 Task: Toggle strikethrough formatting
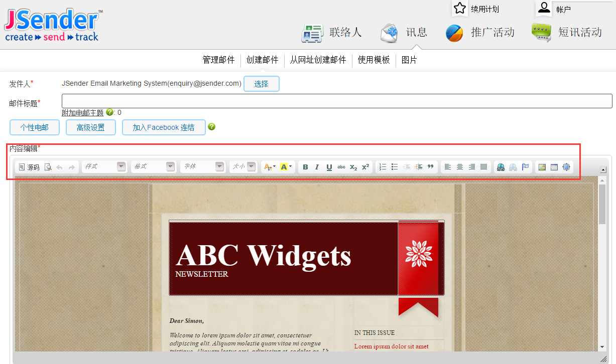click(341, 167)
